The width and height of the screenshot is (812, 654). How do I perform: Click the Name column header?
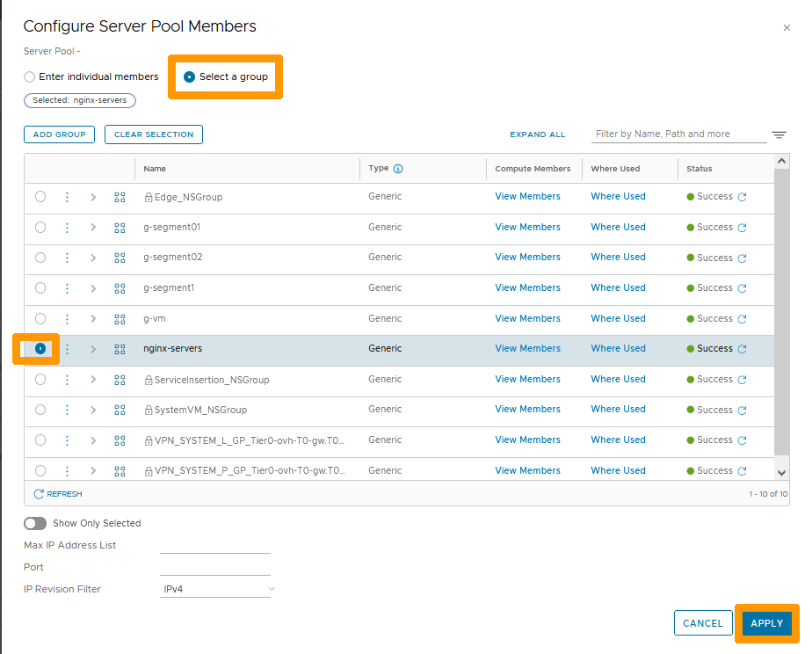[x=155, y=169]
